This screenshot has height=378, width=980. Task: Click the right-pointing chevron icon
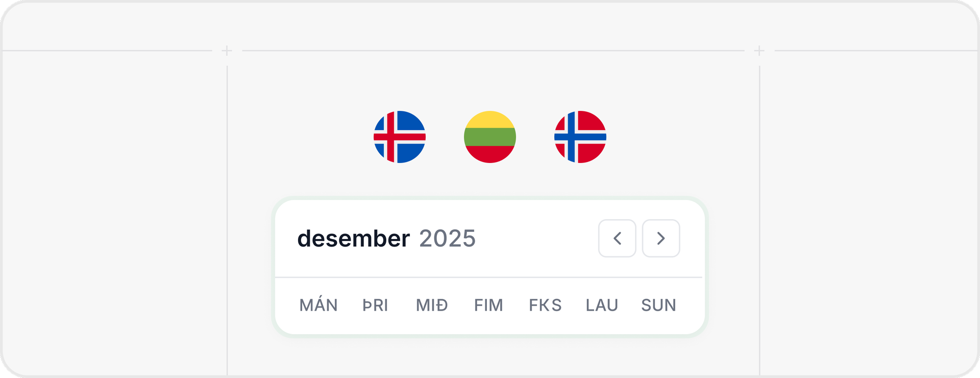(661, 238)
